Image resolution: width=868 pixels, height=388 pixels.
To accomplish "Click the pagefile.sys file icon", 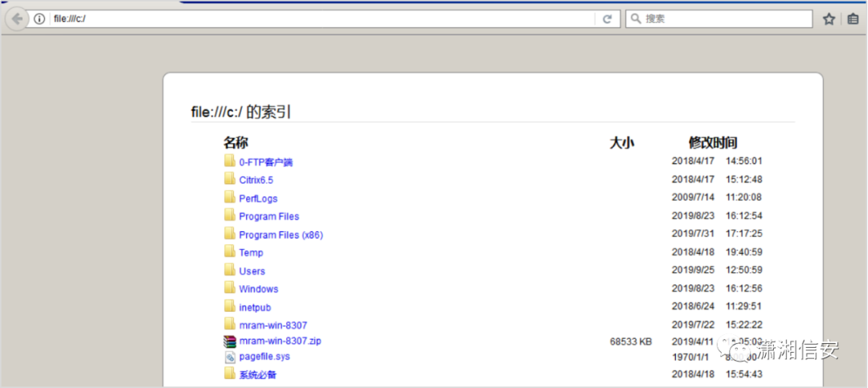I will 230,357.
